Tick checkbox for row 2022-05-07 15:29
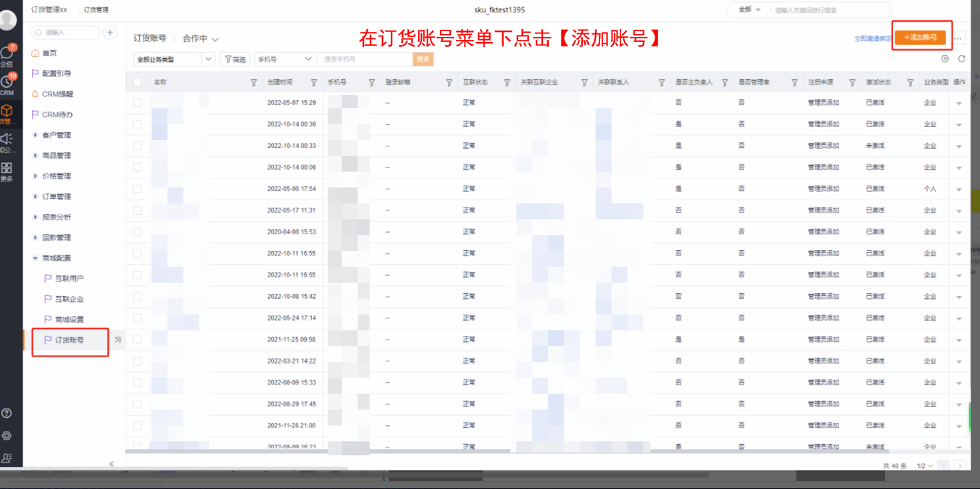The height and width of the screenshot is (489, 980). coord(138,102)
